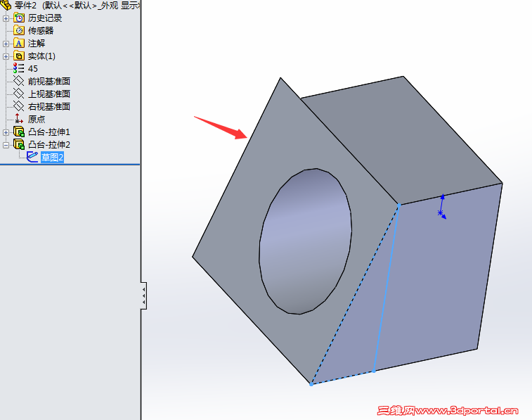The image size is (532, 420).
Task: Select the 凸台-拉伸2 feature label
Action: coord(49,144)
